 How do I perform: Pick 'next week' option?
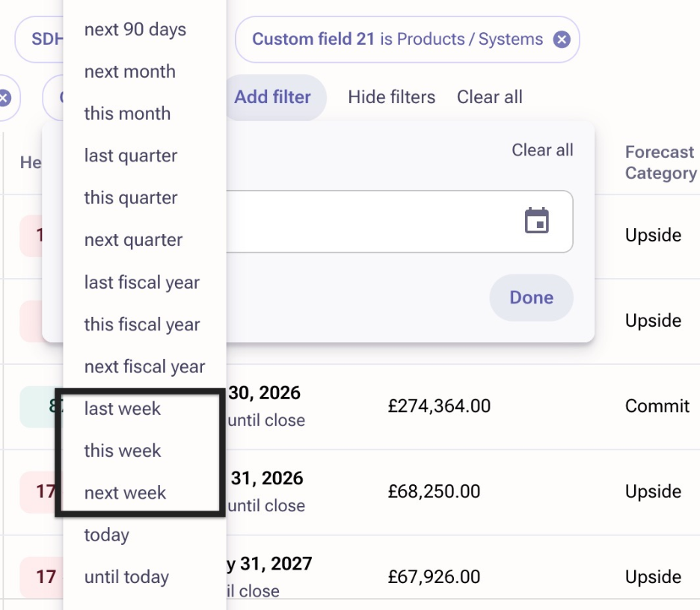tap(125, 493)
